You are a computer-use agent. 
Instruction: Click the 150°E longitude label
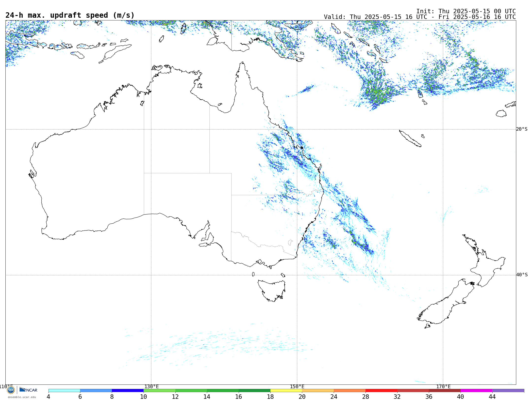tap(297, 386)
